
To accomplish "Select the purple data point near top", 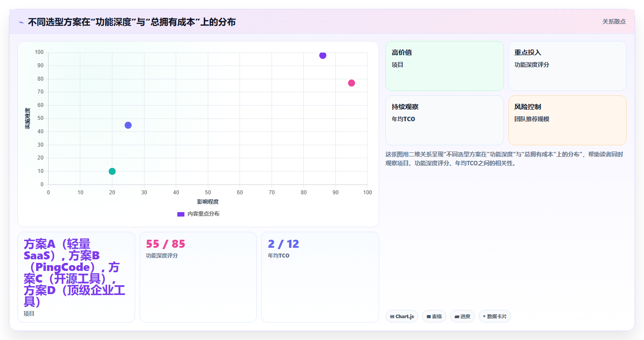I will point(322,55).
